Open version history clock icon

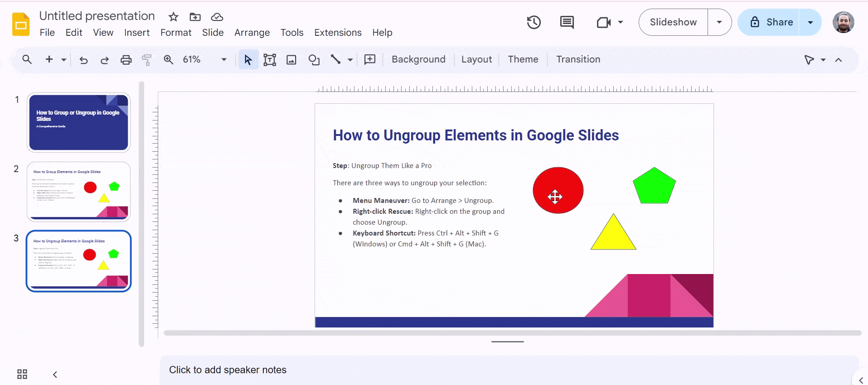coord(533,22)
